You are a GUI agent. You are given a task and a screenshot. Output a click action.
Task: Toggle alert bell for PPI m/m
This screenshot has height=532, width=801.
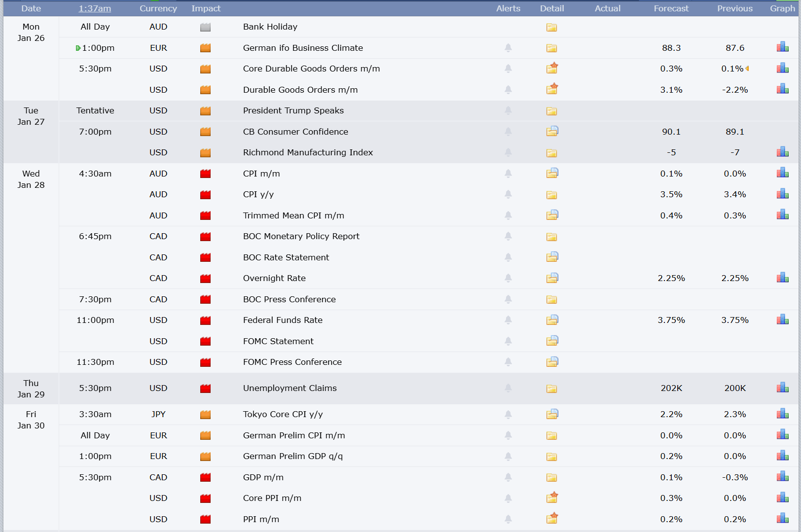pyautogui.click(x=508, y=519)
